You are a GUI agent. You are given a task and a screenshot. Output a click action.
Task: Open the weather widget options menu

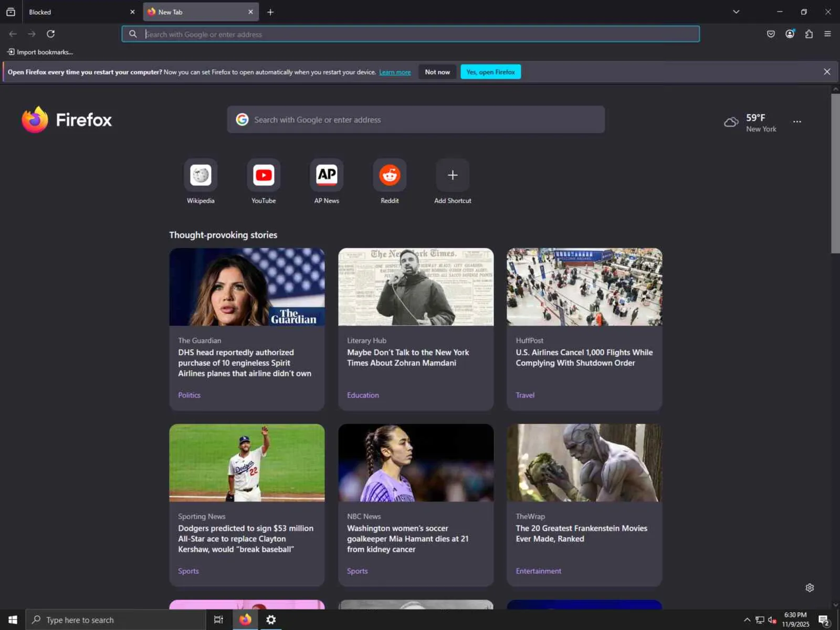pos(797,121)
